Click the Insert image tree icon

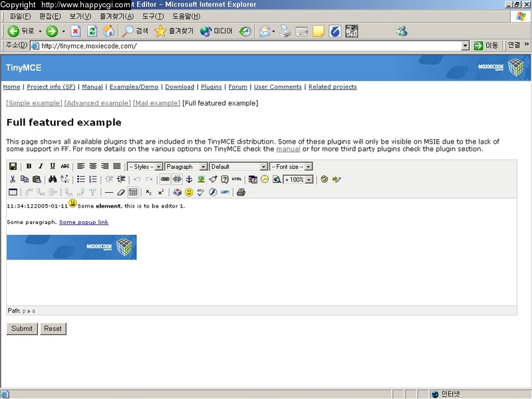[201, 179]
